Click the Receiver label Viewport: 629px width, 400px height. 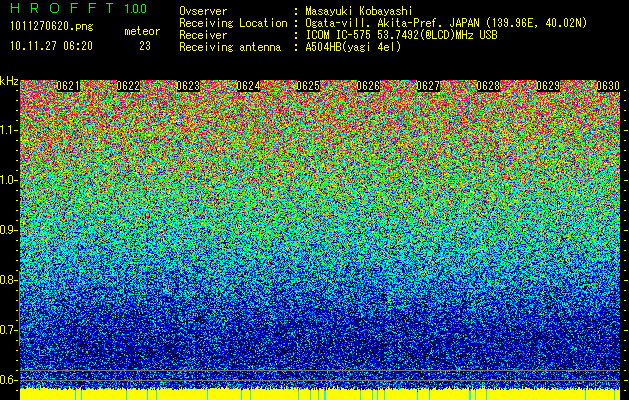[203, 35]
